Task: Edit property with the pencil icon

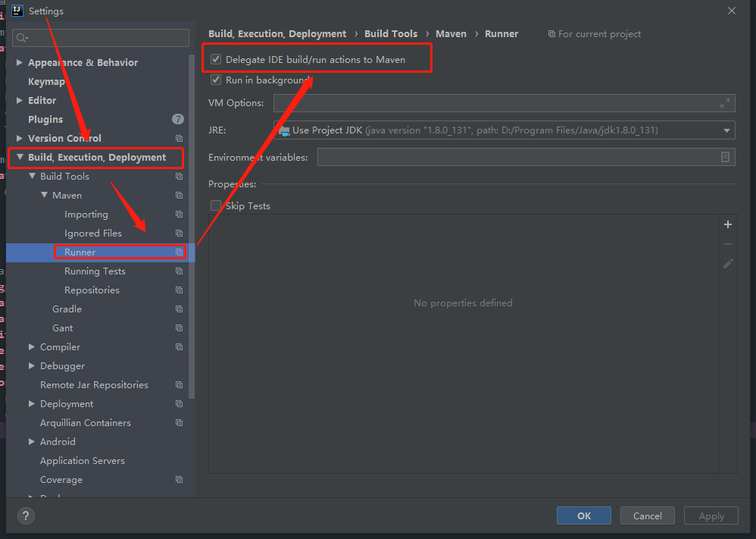Action: 728,264
